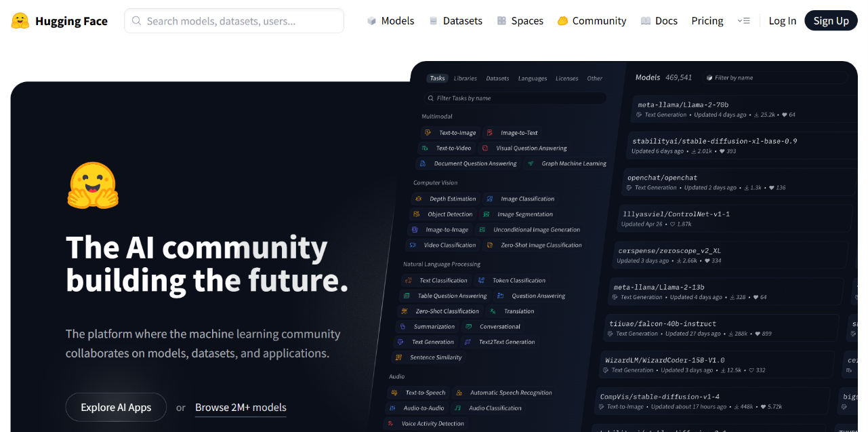Click the Log In link
The width and height of the screenshot is (868, 432).
coord(782,21)
